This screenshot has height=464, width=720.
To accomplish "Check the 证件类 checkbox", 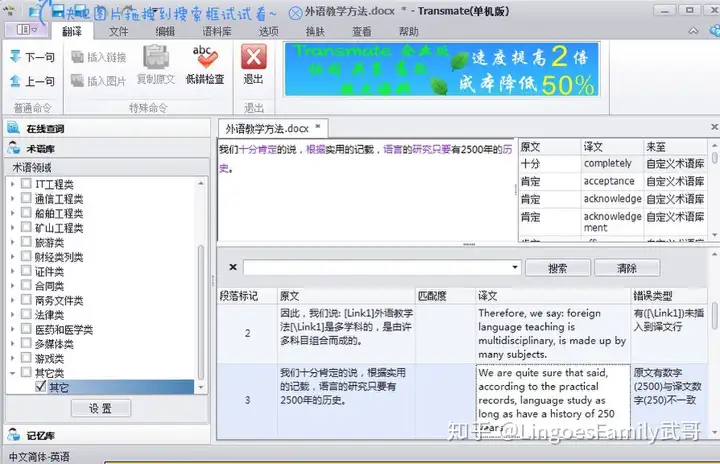I will [27, 271].
